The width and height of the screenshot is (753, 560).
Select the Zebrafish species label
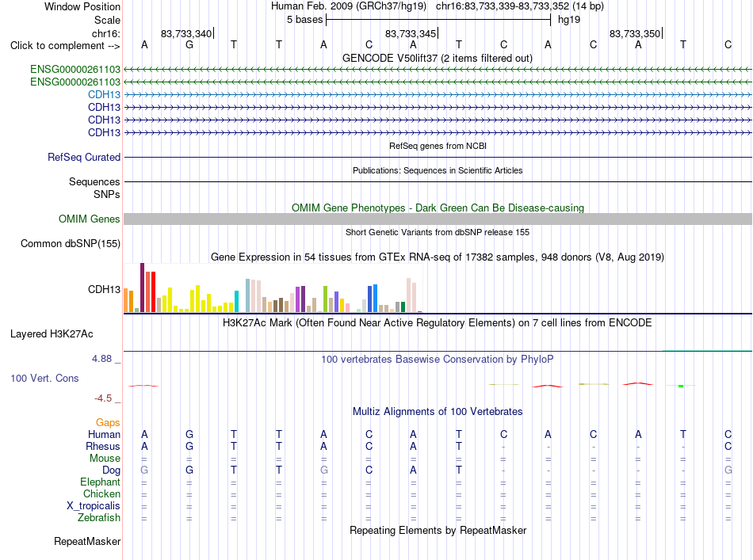click(99, 517)
